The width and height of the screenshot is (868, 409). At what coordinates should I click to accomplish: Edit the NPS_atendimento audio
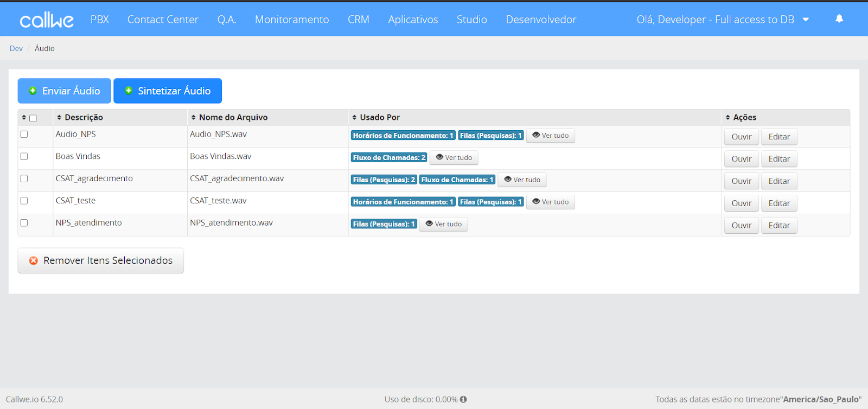pyautogui.click(x=779, y=225)
